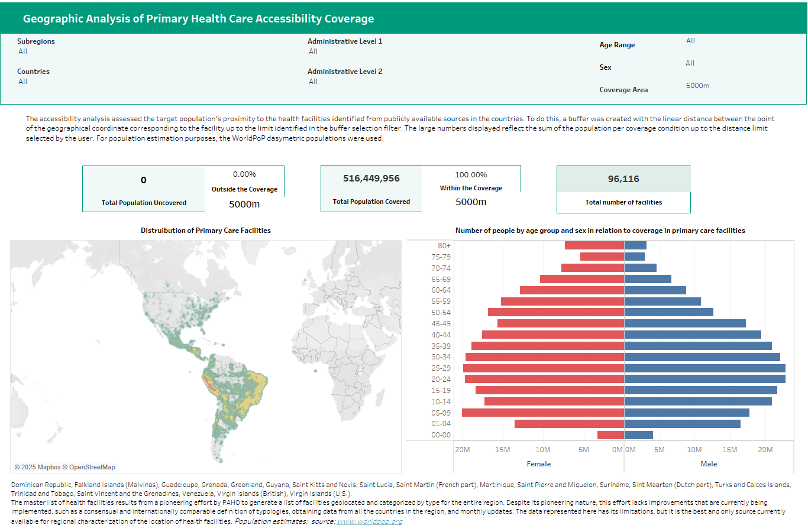
Task: Click the Distruibution of Primary Care Facilities title
Action: [205, 230]
